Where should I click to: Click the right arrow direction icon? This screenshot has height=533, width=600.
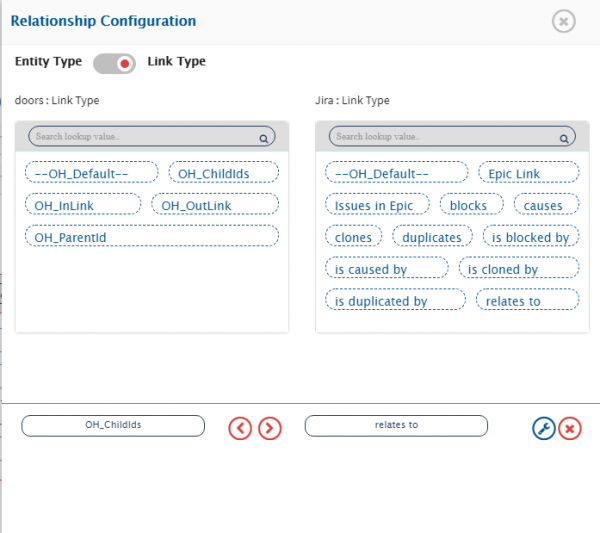(x=270, y=428)
